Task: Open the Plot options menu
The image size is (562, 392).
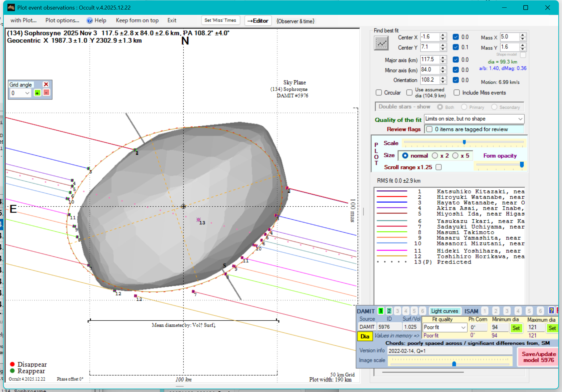Action: tap(62, 20)
